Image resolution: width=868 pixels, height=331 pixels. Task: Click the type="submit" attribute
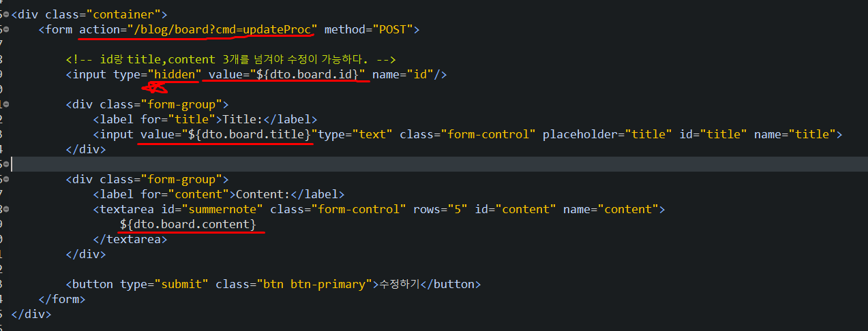click(164, 284)
